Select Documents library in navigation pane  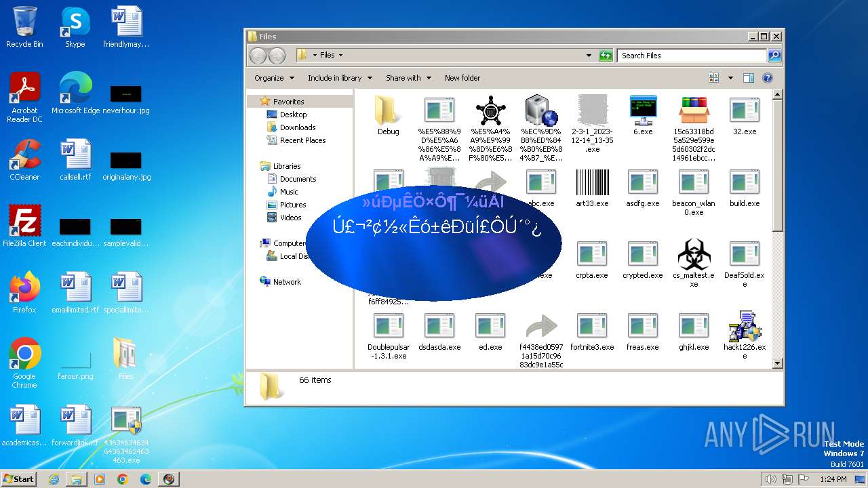(298, 179)
